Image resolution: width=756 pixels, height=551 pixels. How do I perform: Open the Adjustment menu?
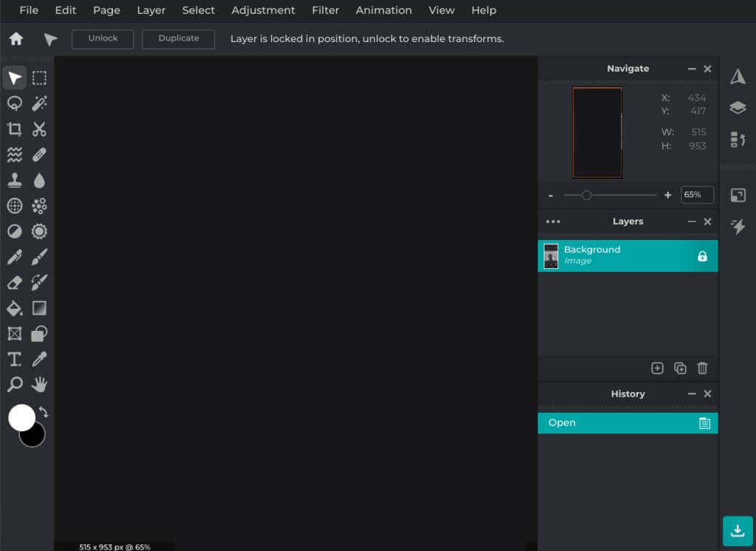(x=263, y=10)
